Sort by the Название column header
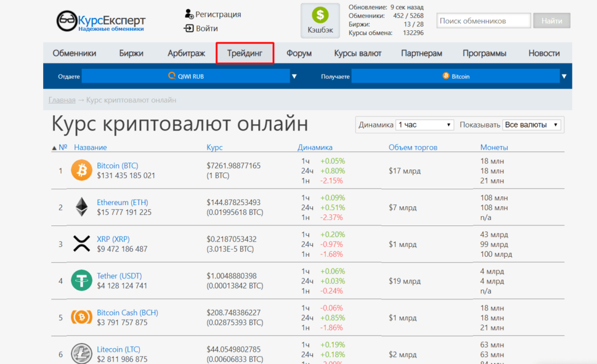Image resolution: width=597 pixels, height=364 pixels. point(90,147)
